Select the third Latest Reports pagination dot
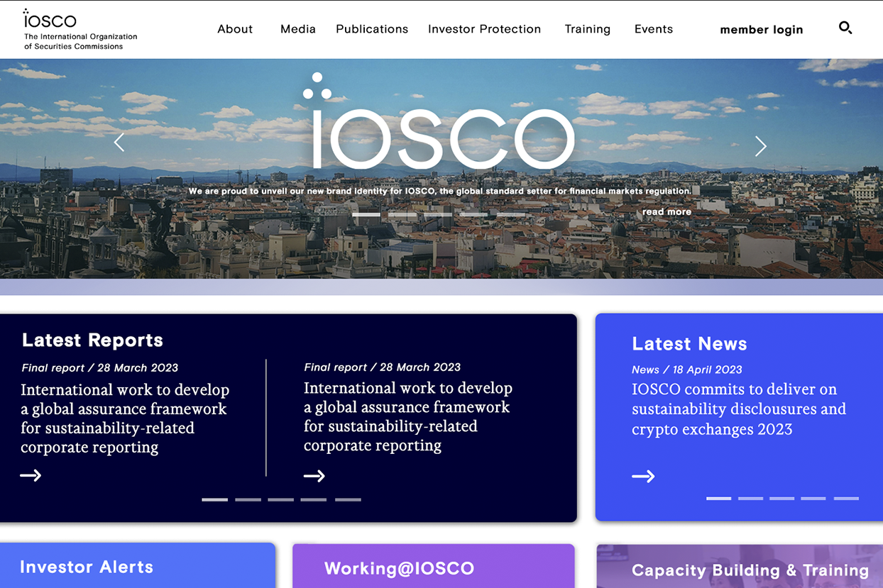Image resolution: width=883 pixels, height=588 pixels. pos(280,499)
